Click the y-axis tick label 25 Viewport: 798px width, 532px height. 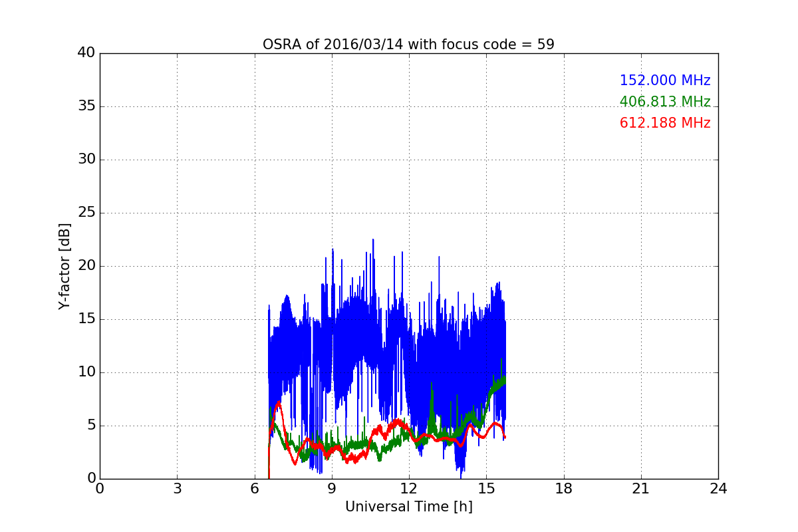86,213
